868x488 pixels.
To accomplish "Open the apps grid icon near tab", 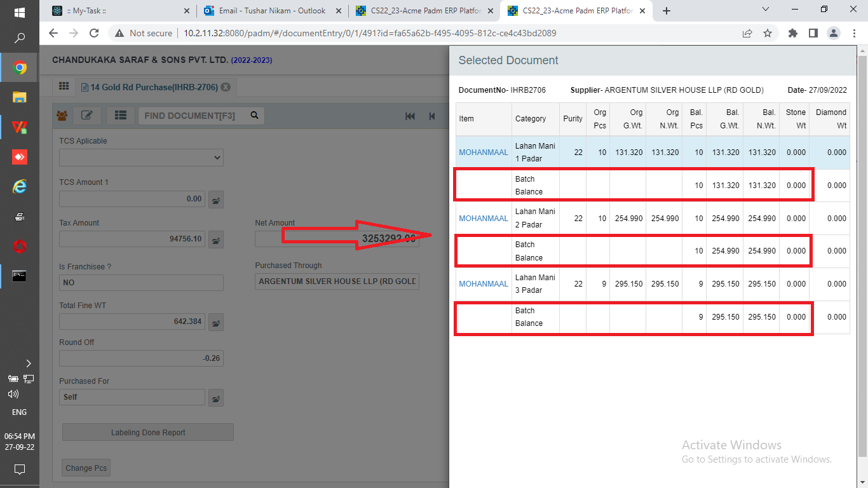I will pos(64,86).
